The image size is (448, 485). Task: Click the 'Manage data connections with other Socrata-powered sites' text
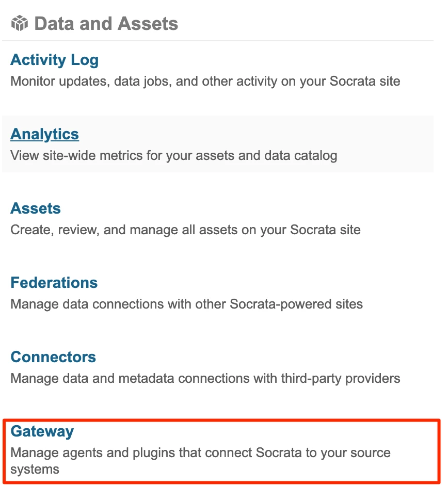pyautogui.click(x=186, y=304)
